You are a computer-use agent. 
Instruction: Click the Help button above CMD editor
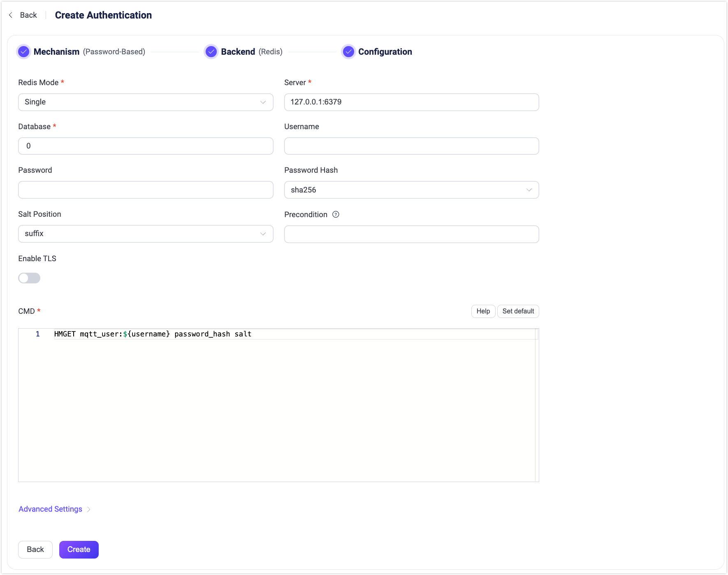click(x=483, y=311)
